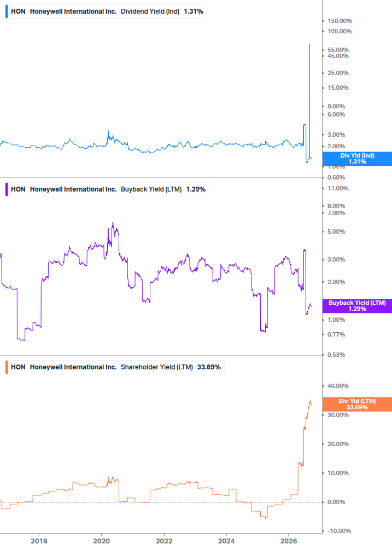Click the purple Buyback Yield color bar
Image resolution: width=392 pixels, height=550 pixels.
click(7, 189)
